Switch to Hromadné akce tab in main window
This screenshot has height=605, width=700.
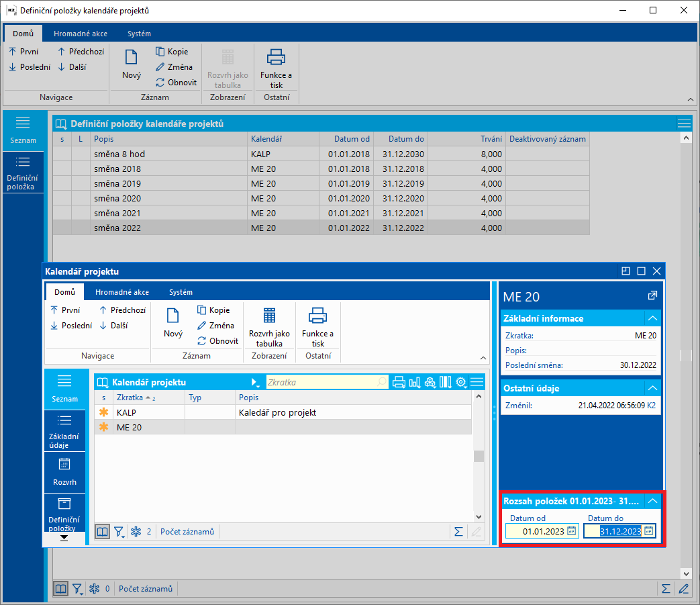pyautogui.click(x=81, y=34)
